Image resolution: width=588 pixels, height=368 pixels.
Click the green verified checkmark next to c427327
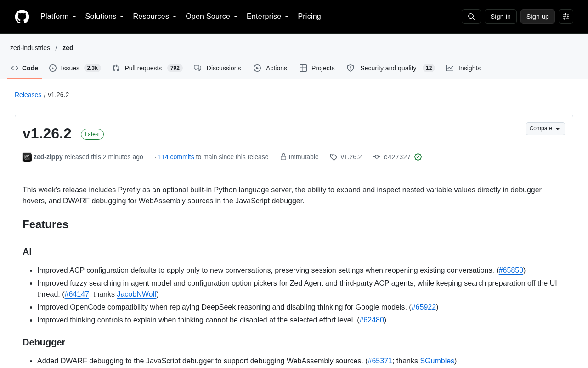(x=418, y=157)
